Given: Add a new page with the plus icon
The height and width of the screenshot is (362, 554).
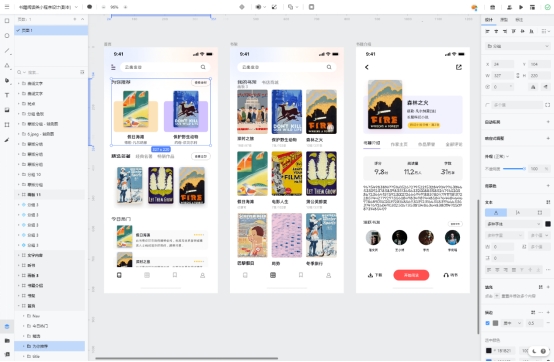Looking at the screenshot, I should point(75,19).
